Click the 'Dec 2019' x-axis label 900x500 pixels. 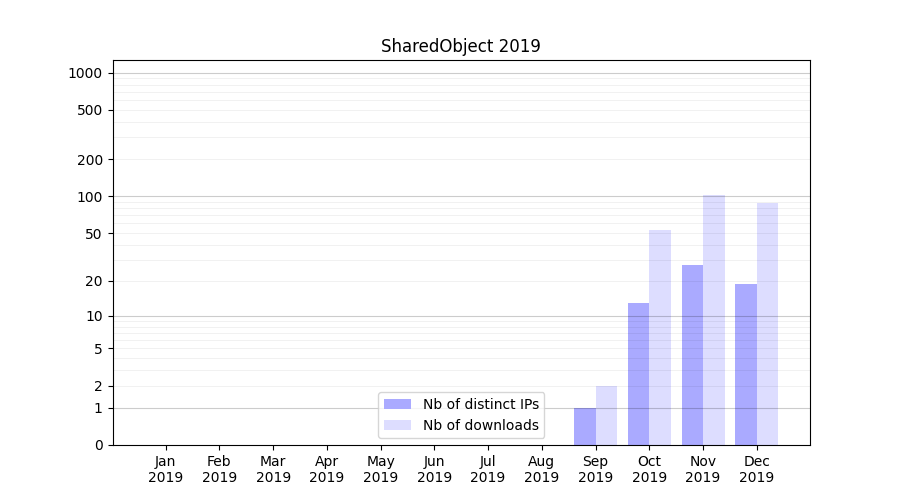click(x=756, y=469)
